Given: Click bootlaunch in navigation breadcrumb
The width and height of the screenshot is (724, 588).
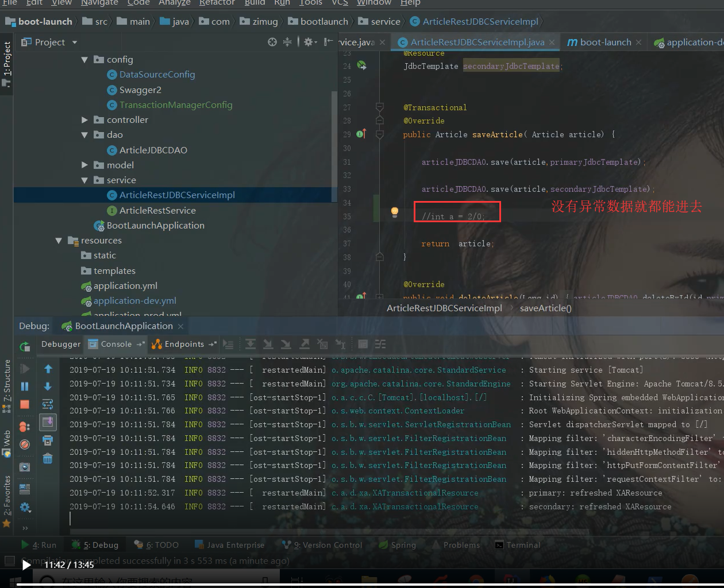Looking at the screenshot, I should (324, 22).
